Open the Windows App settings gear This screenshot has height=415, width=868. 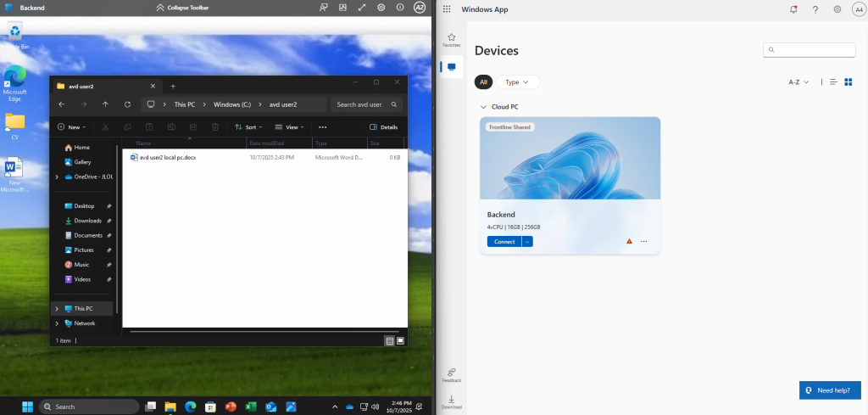[x=837, y=9]
